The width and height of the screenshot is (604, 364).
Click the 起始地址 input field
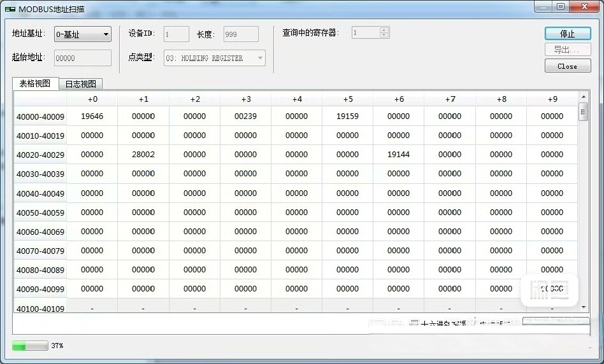coord(82,58)
